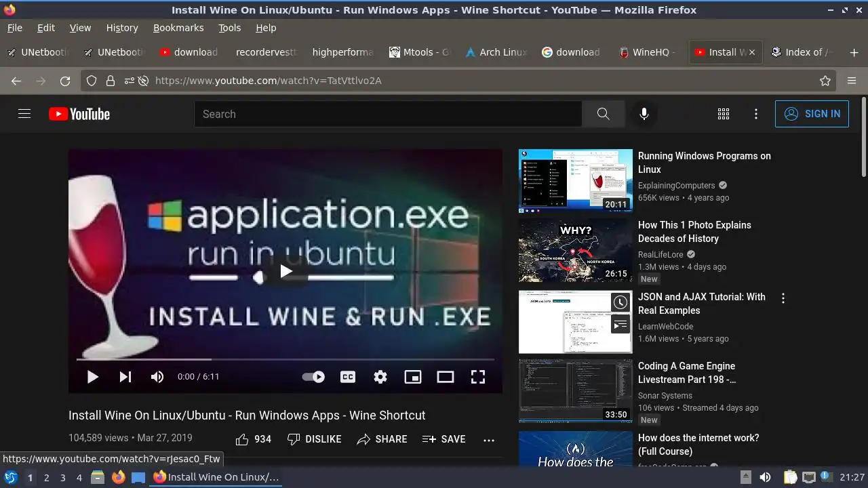
Task: Click the page vertical scrollbar
Action: pos(863,138)
